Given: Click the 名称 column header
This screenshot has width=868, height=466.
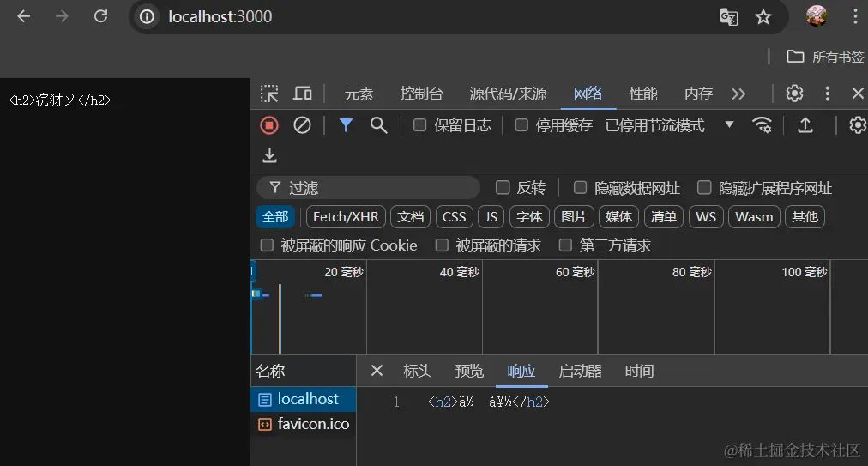Looking at the screenshot, I should [304, 371].
